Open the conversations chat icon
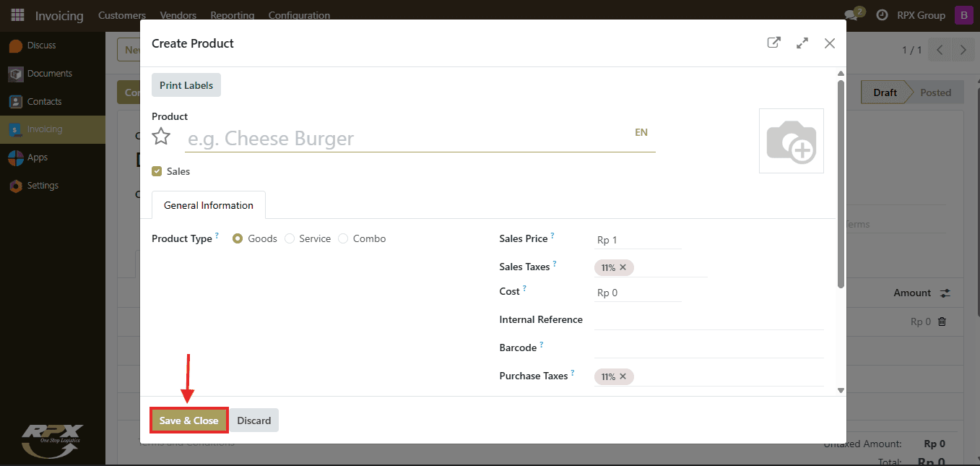The width and height of the screenshot is (980, 466). pyautogui.click(x=852, y=14)
